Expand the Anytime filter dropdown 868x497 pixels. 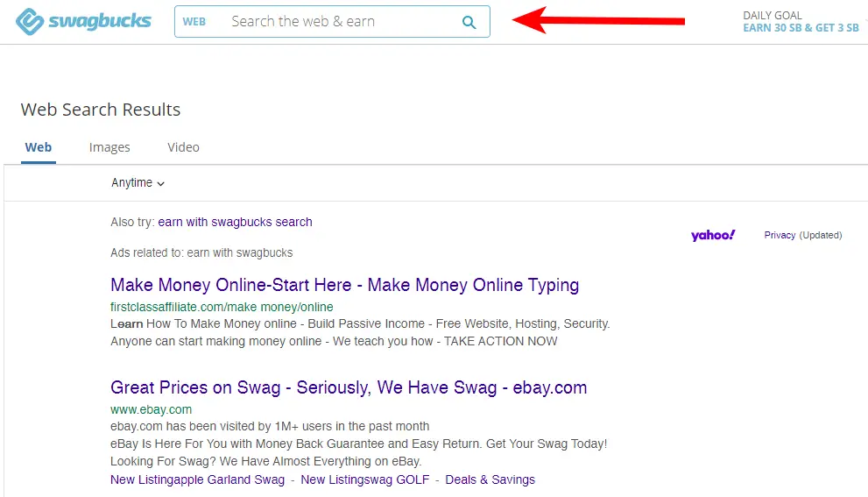[138, 183]
